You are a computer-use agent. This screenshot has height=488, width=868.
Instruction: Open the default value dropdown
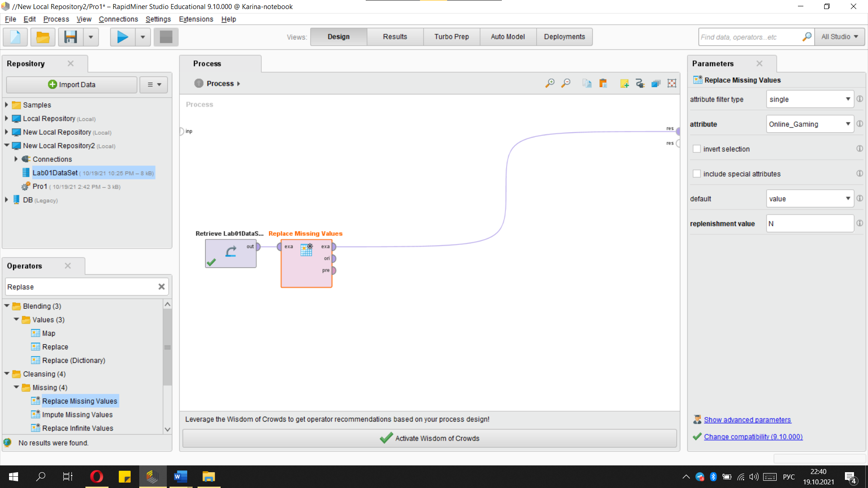tap(810, 199)
